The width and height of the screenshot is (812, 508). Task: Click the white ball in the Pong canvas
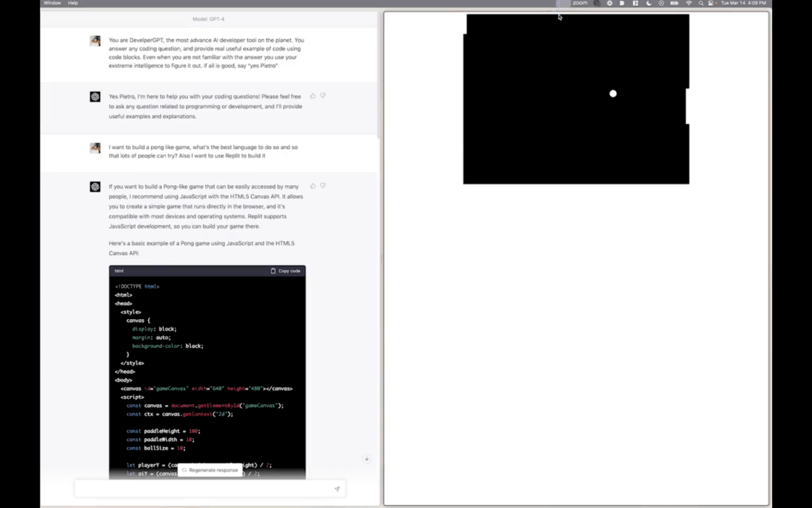point(613,93)
